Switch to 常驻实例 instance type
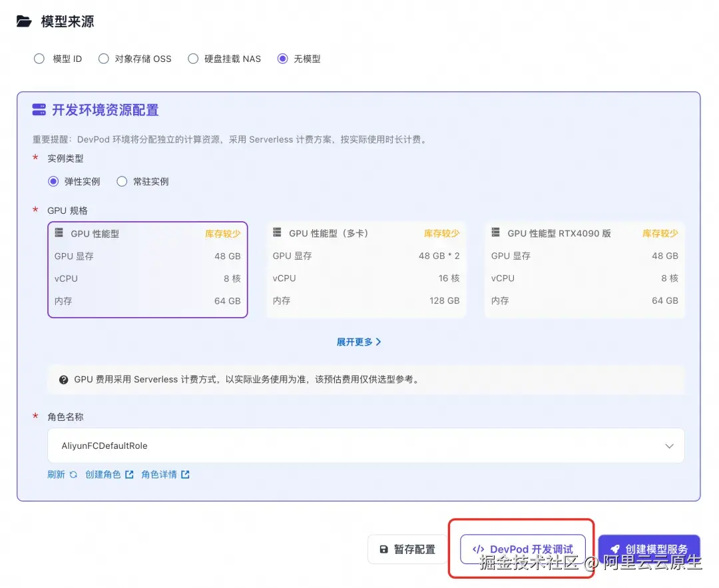 coord(122,181)
